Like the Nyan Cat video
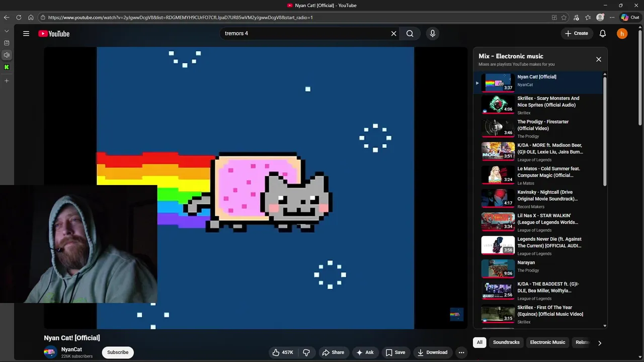This screenshot has height=362, width=644. 283,352
